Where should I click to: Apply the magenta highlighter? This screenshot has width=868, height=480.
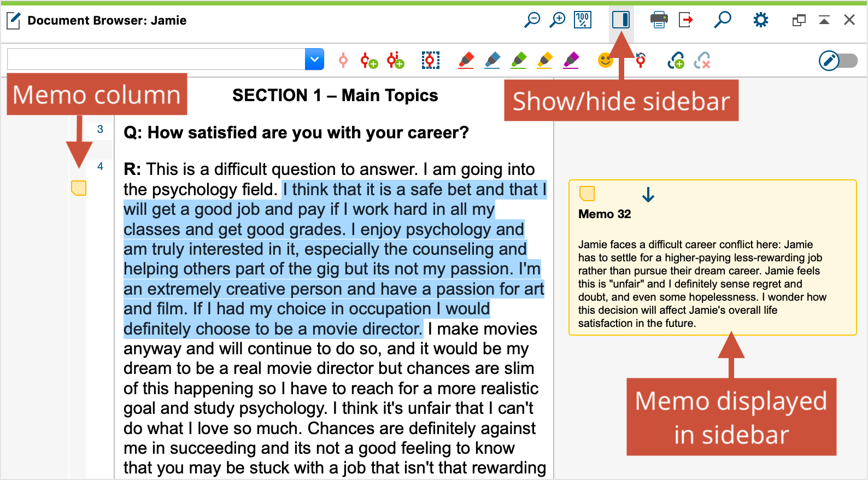click(x=571, y=60)
